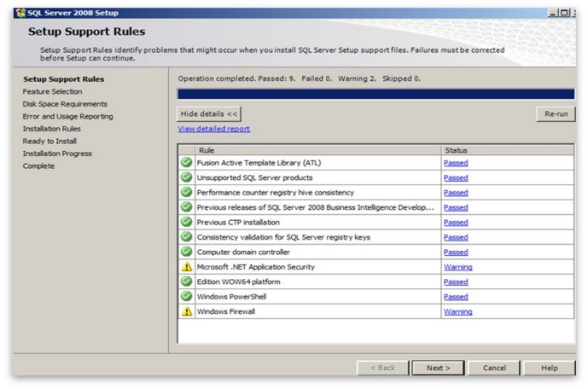
Task: Select Installation Rules step in sidebar
Action: coord(52,129)
